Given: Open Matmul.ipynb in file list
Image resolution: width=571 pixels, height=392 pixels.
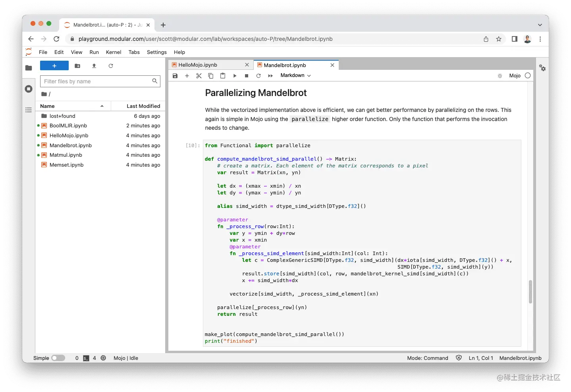Looking at the screenshot, I should tap(100, 155).
